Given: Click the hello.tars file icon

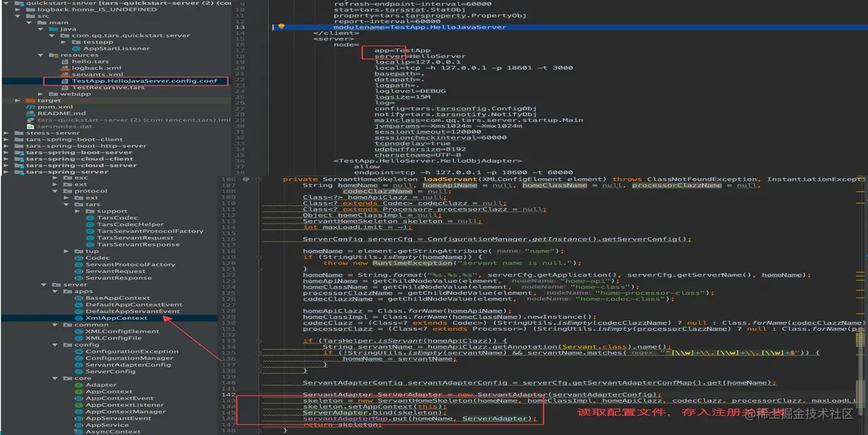Looking at the screenshot, I should pyautogui.click(x=65, y=61).
